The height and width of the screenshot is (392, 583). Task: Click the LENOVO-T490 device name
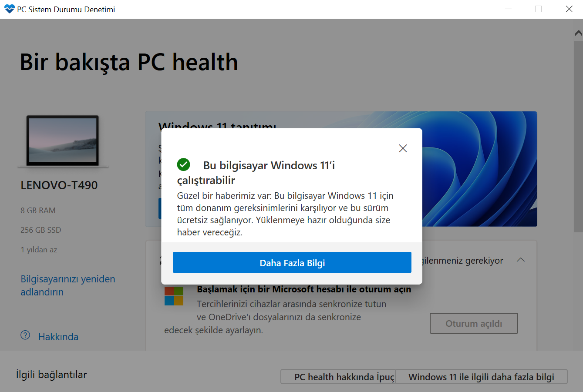[59, 185]
